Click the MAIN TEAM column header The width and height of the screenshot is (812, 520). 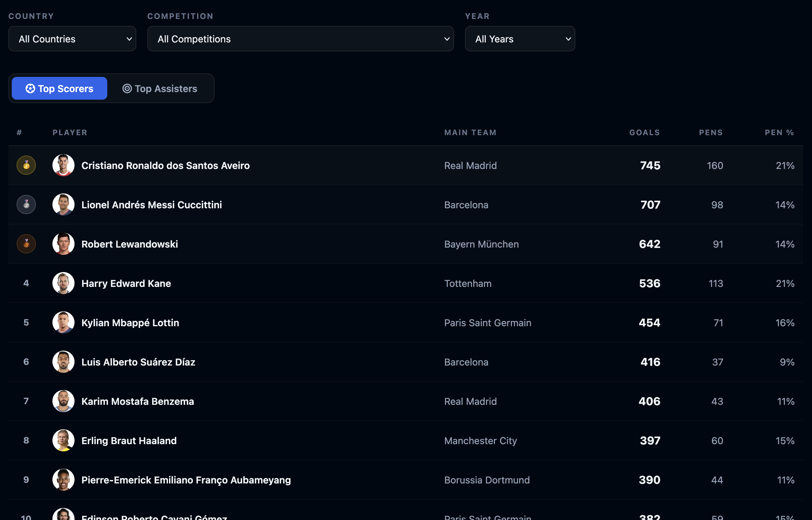pos(470,132)
